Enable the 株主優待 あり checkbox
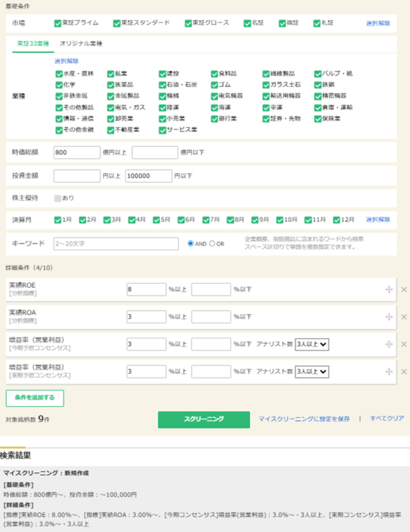 tap(57, 198)
